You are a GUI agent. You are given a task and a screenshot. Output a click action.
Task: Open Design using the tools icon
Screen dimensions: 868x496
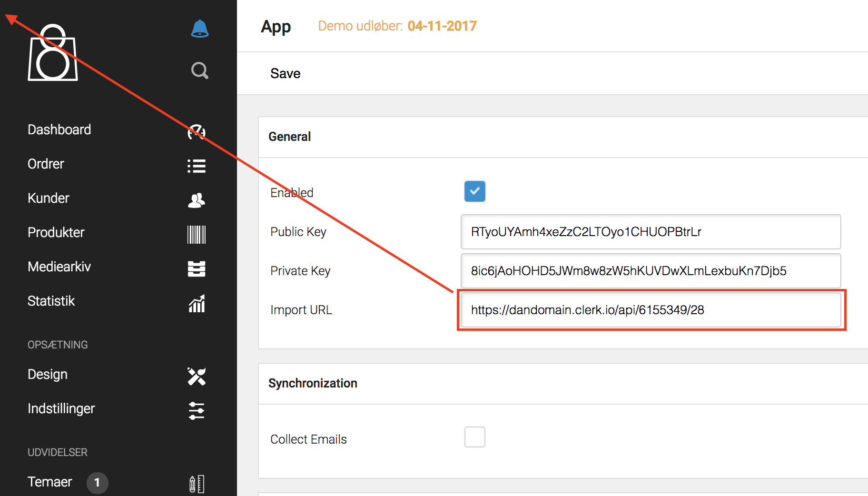click(x=197, y=376)
